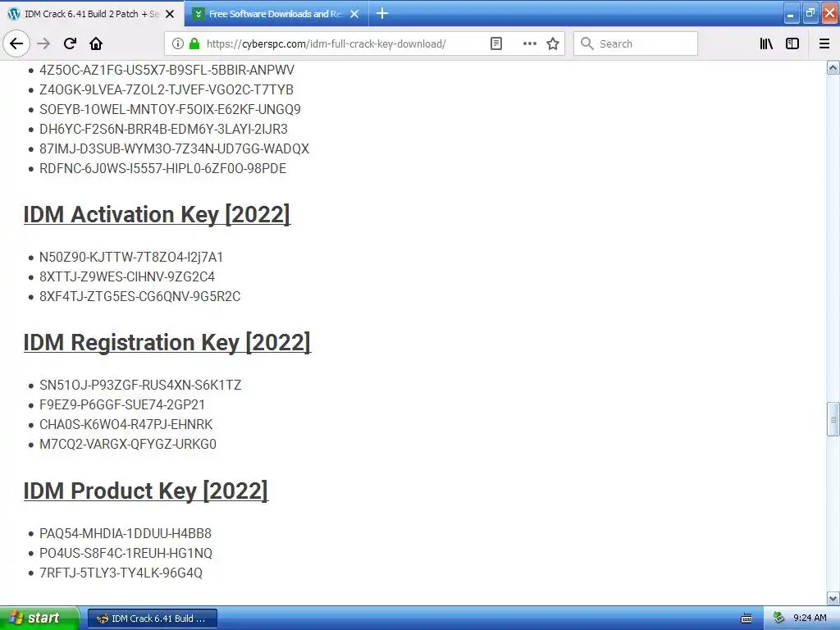Open the Firefox hamburger menu
The width and height of the screenshot is (840, 630).
(x=824, y=43)
